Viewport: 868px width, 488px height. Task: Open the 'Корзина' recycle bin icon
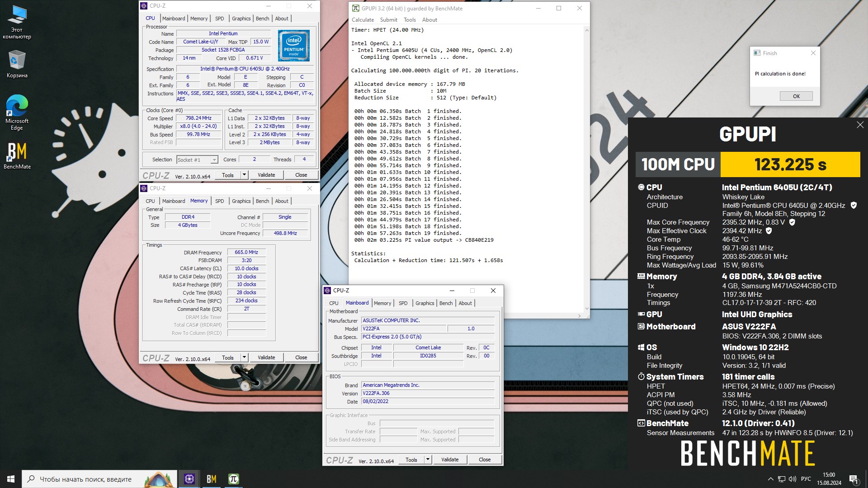[17, 64]
